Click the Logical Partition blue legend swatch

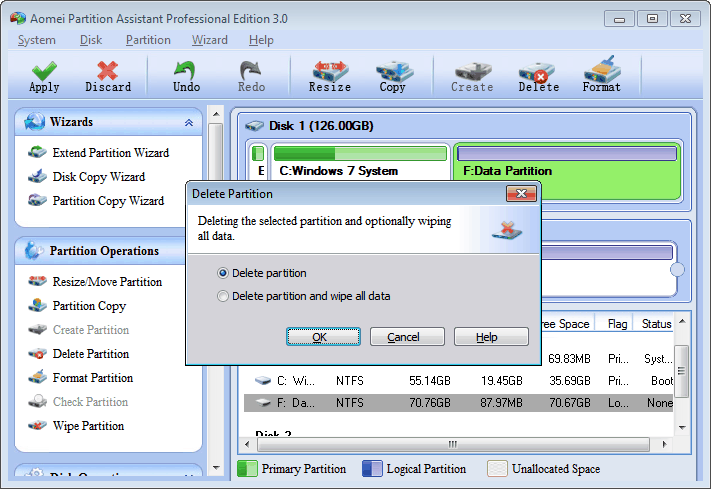coord(372,469)
